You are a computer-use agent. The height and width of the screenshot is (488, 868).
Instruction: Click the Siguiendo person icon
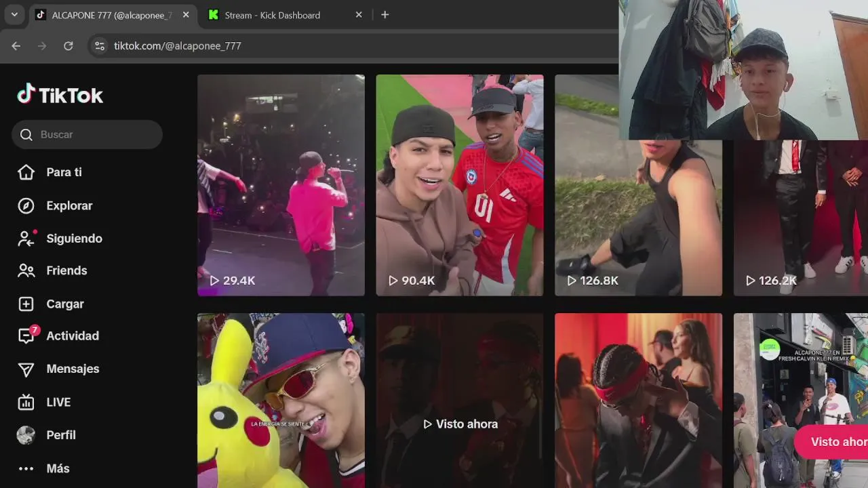[x=26, y=239]
